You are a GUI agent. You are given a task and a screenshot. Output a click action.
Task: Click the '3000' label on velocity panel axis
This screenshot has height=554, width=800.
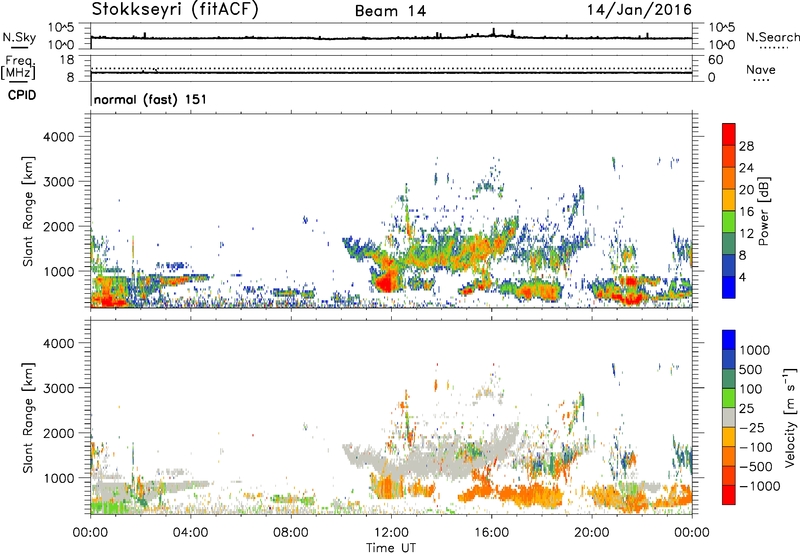click(x=59, y=388)
